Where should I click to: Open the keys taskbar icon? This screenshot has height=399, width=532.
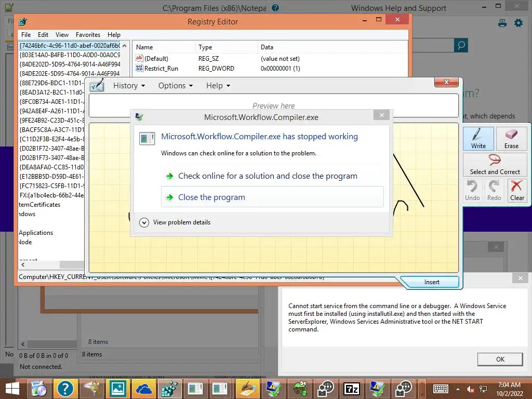pos(91,389)
